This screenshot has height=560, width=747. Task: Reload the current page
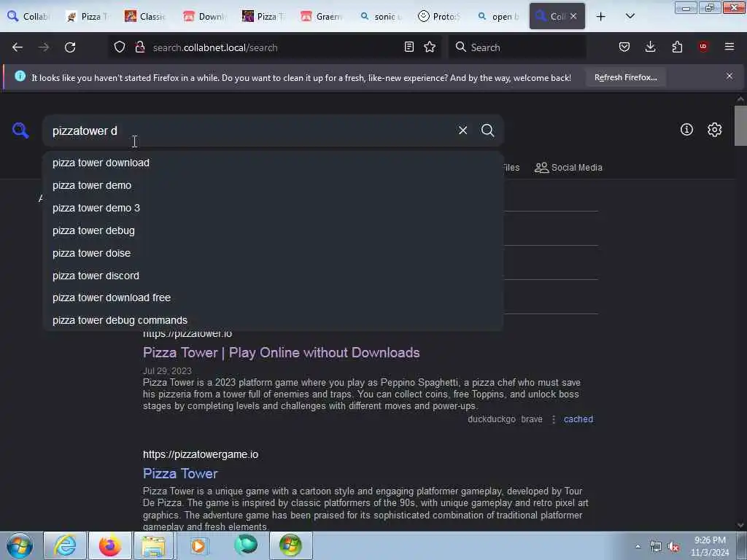point(70,47)
